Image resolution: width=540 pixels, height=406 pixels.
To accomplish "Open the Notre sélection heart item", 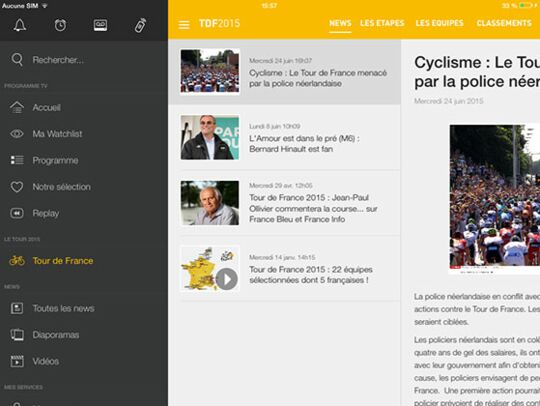I will [51, 187].
